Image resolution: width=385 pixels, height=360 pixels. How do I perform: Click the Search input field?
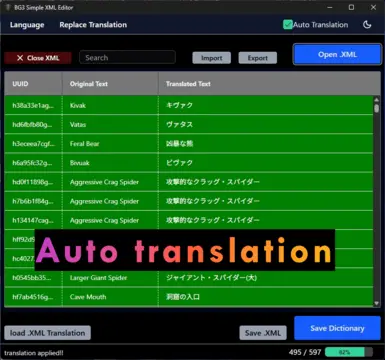127,57
